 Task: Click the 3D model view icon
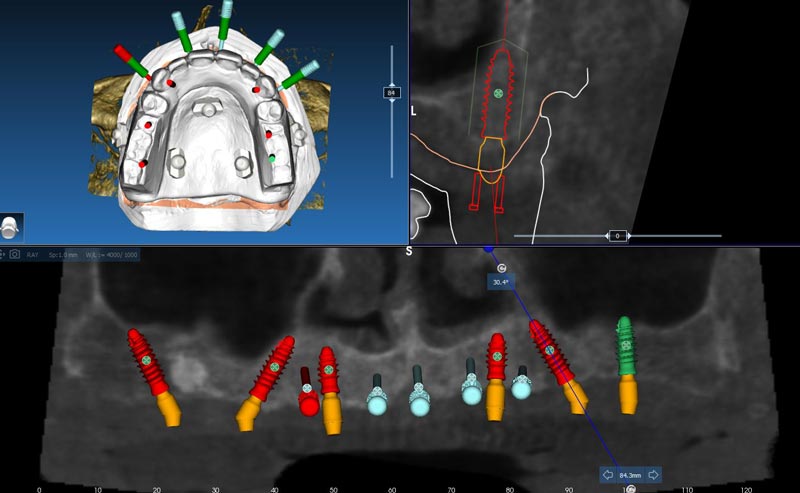[11, 227]
